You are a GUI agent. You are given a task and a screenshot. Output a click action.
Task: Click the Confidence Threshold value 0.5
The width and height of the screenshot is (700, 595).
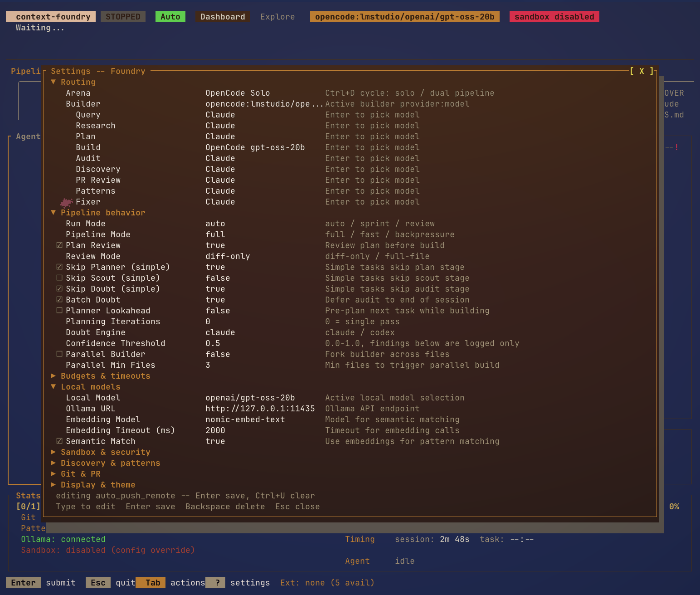point(213,343)
